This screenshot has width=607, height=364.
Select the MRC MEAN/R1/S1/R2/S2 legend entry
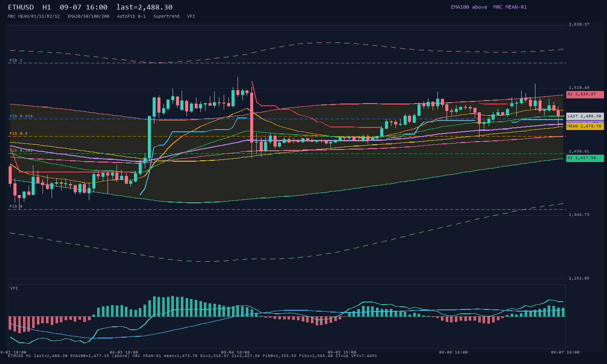34,16
